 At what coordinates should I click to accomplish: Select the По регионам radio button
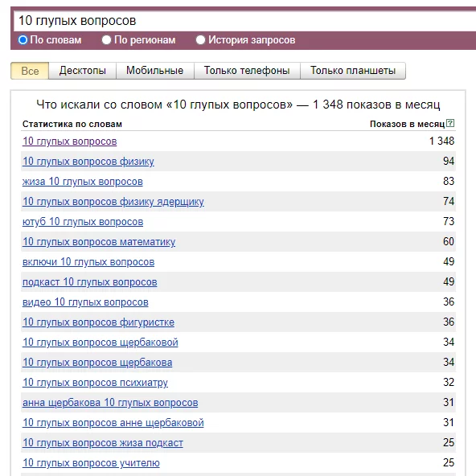(106, 39)
